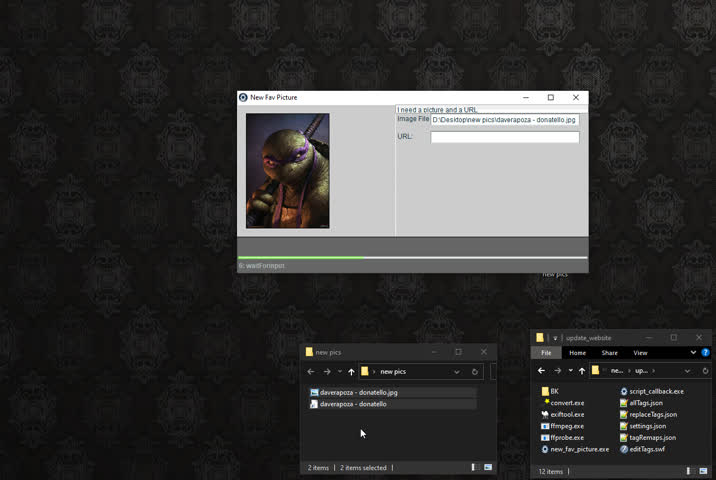Open the File menu in update_website window
This screenshot has height=480, width=716.
click(x=546, y=353)
